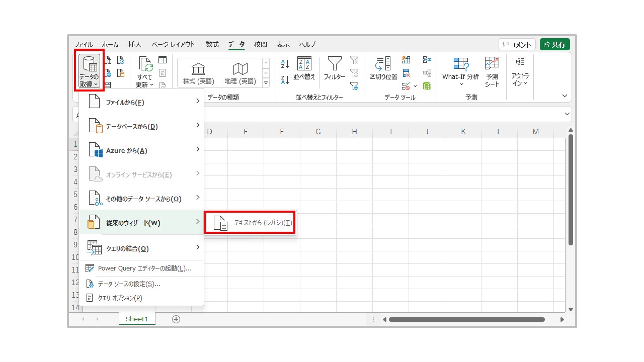The image size is (644, 362).
Task: Expand その他のデータ ソースから(O) submenu
Action: click(141, 199)
